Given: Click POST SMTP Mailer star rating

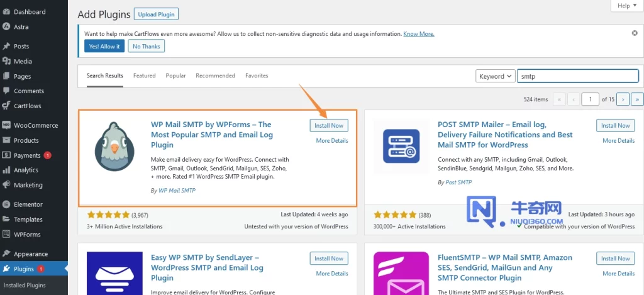Looking at the screenshot, I should pyautogui.click(x=395, y=214).
